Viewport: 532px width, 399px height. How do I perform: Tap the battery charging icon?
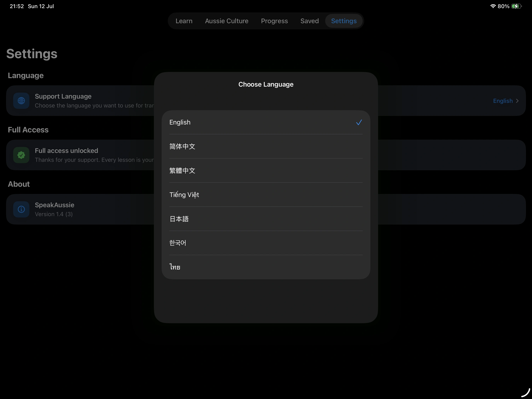pos(517,6)
